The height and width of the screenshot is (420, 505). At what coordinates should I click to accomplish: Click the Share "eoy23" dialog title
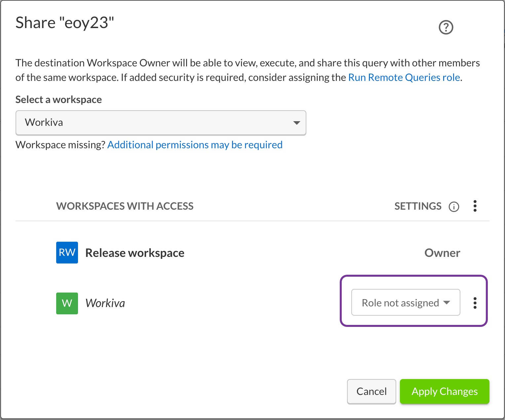tap(65, 23)
